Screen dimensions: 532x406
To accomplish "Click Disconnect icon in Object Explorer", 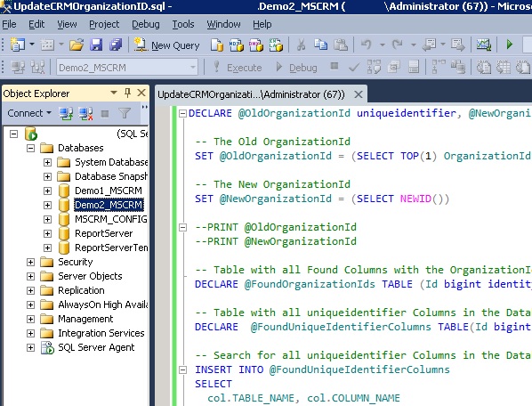I will coord(85,113).
